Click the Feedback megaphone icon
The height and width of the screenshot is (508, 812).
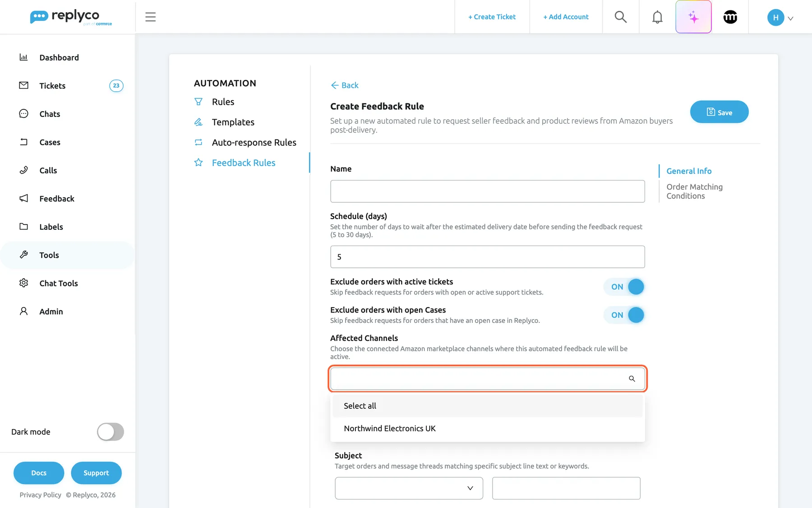(23, 198)
